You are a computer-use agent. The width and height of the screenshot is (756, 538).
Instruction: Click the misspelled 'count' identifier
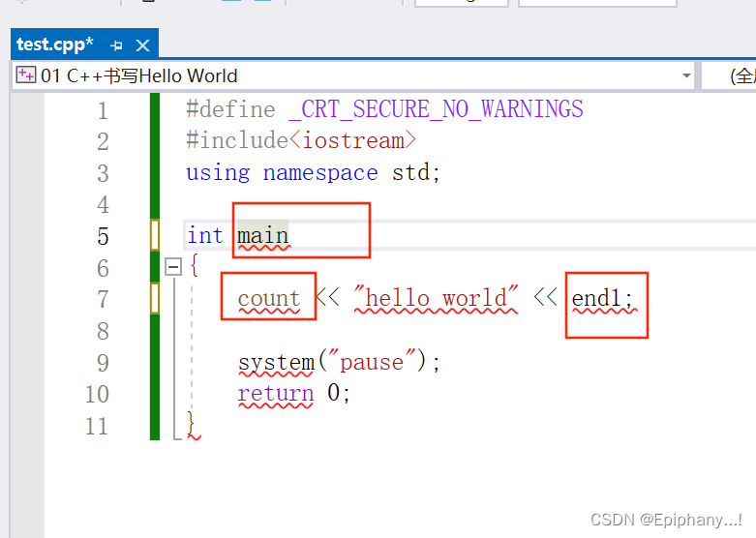click(x=269, y=298)
